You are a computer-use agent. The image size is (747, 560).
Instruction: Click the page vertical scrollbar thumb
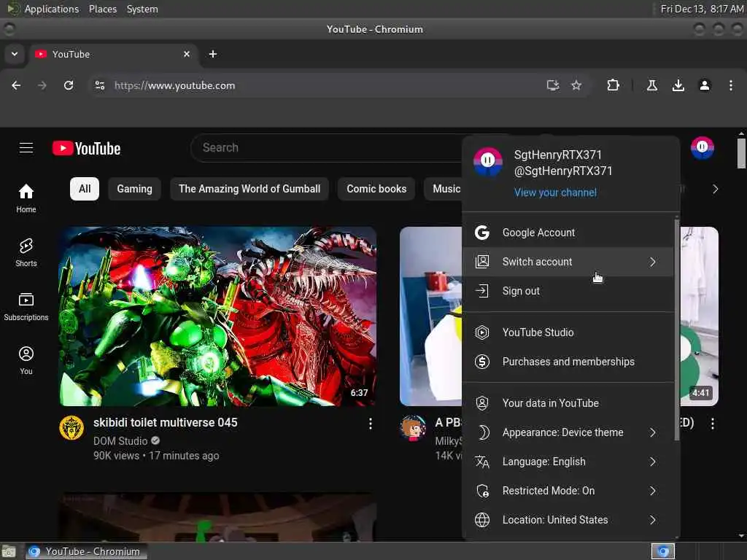pos(741,153)
